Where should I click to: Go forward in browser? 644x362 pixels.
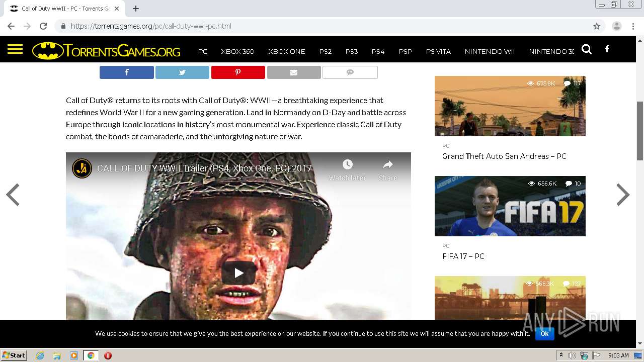(27, 26)
